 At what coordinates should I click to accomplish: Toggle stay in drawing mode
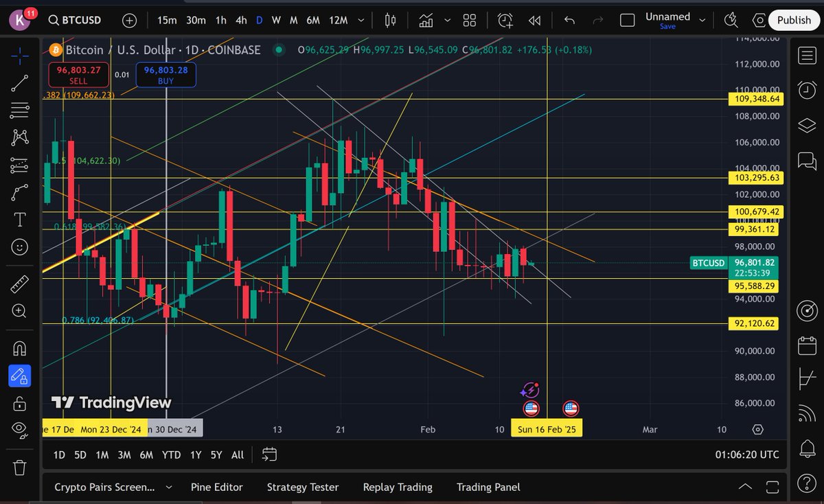click(x=20, y=375)
